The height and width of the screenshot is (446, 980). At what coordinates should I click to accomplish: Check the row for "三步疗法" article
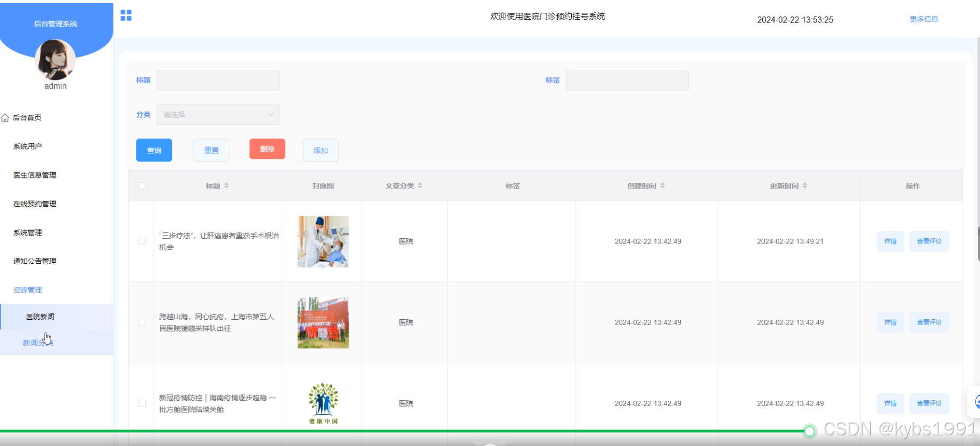click(x=142, y=241)
